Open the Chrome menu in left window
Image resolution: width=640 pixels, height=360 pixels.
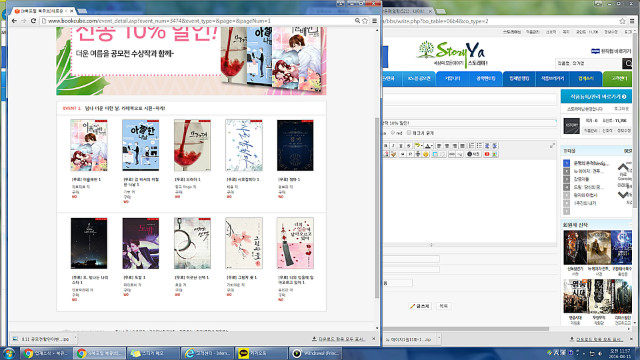(x=374, y=21)
